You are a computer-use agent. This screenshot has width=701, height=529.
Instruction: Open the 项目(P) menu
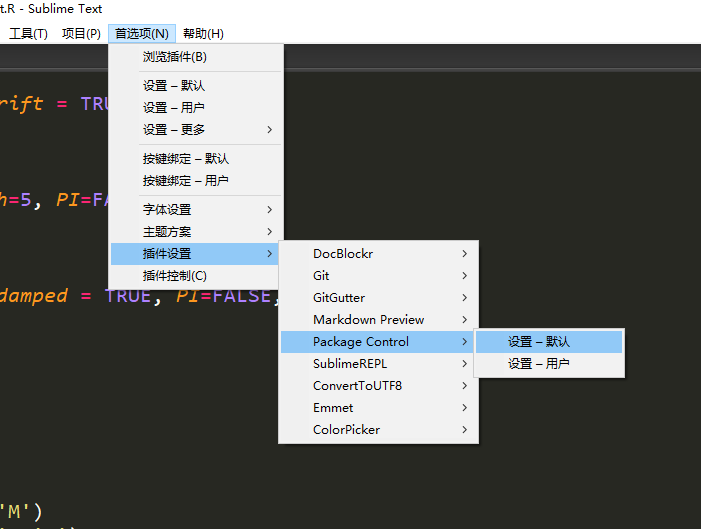click(81, 34)
